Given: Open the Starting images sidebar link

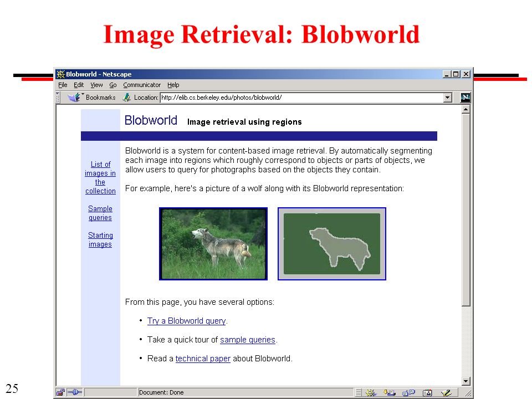Looking at the screenshot, I should pos(100,239).
